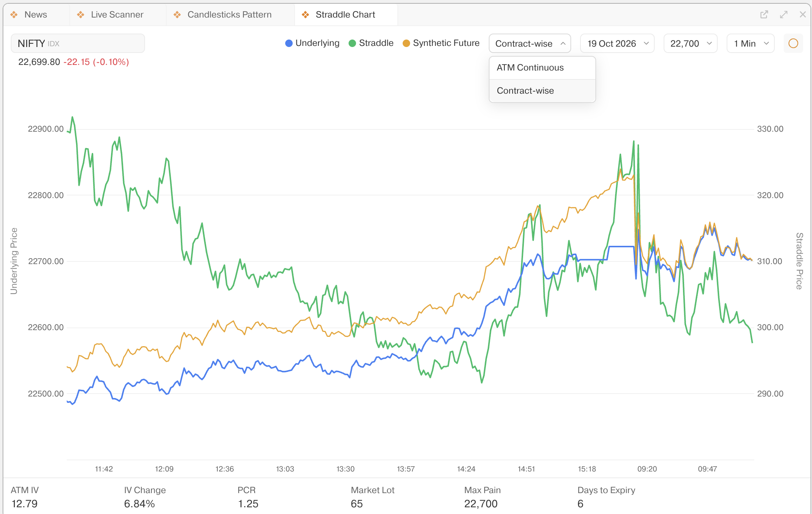Click the 22900.00 left axis label

coord(46,129)
